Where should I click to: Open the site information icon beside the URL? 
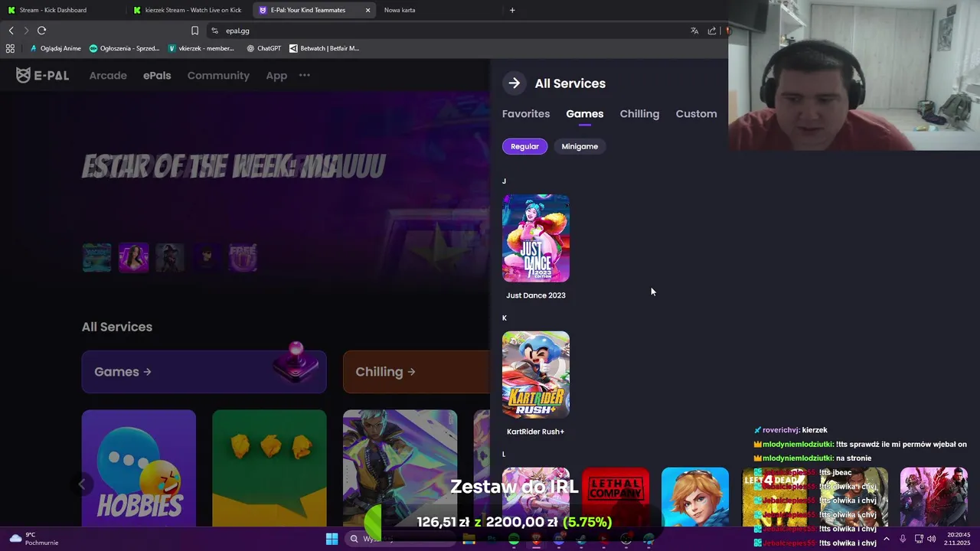pyautogui.click(x=214, y=31)
